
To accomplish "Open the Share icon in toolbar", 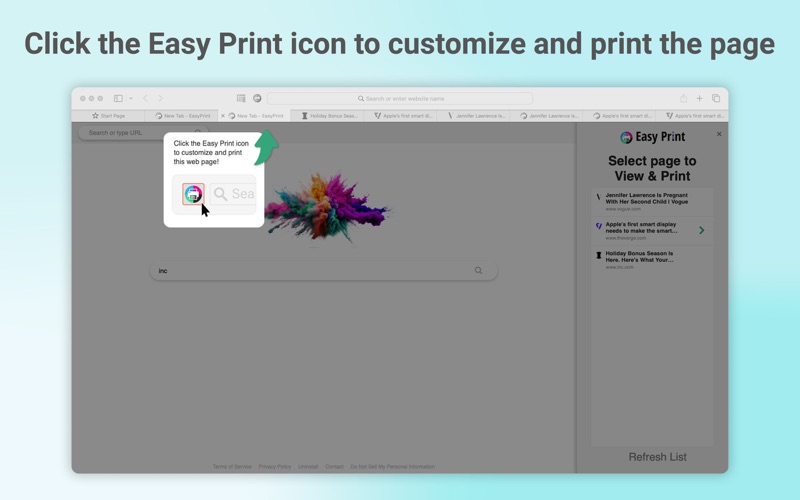I will coord(683,98).
